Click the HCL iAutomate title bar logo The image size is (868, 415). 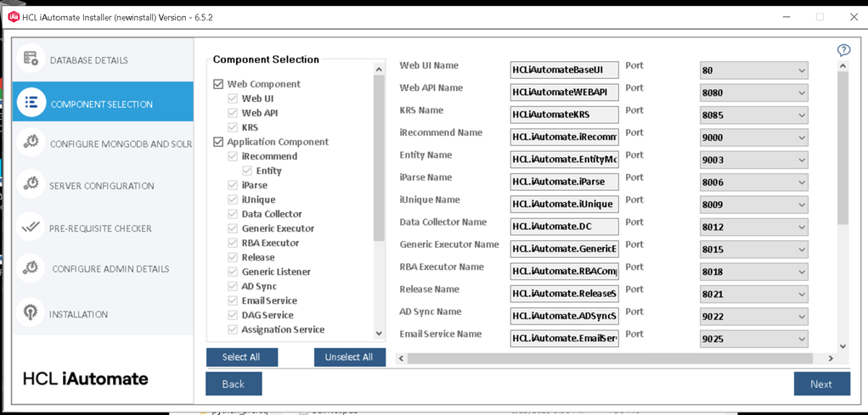point(14,17)
